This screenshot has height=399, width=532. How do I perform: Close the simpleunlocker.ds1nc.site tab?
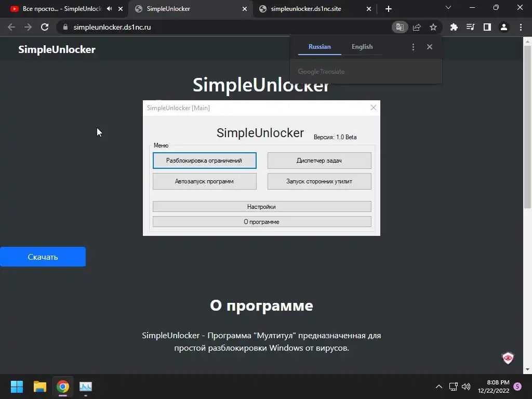(369, 9)
